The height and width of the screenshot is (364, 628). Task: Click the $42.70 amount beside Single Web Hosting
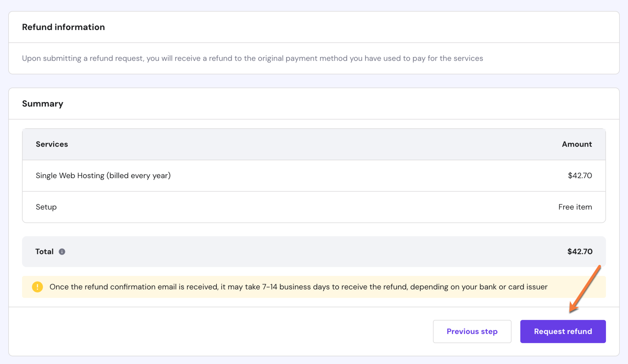(x=580, y=176)
